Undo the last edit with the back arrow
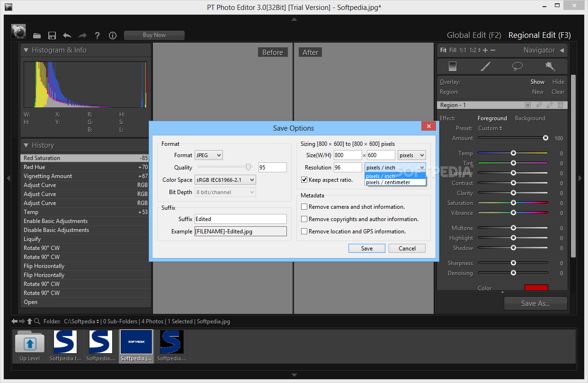Viewport: 588px width, 383px height. (67, 36)
